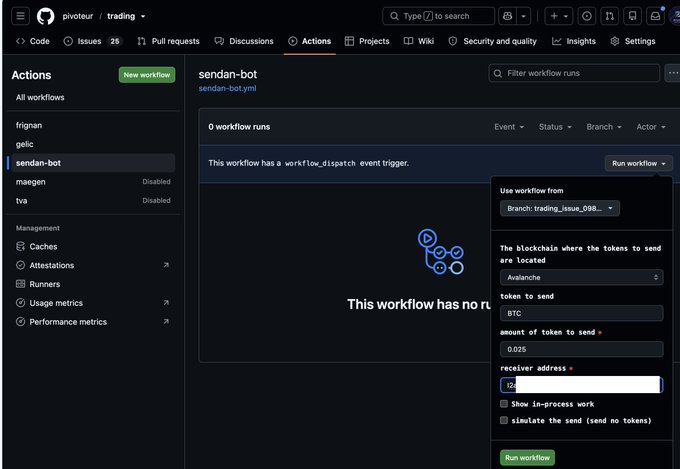Select the sendan-bot workflow
Screen dimensions: 680x469
(93, 163)
